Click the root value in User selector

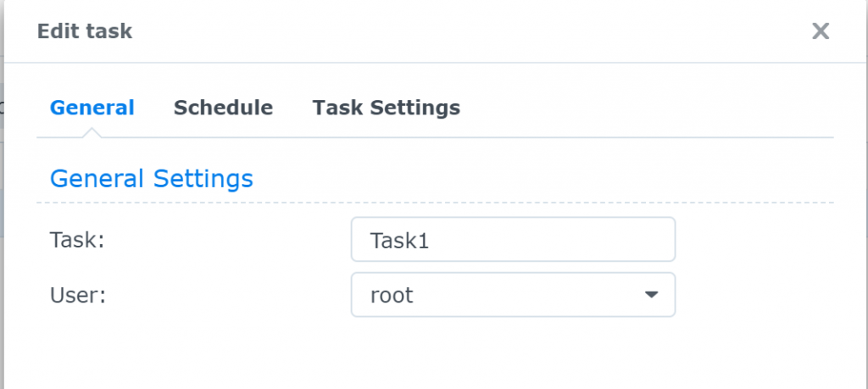392,295
